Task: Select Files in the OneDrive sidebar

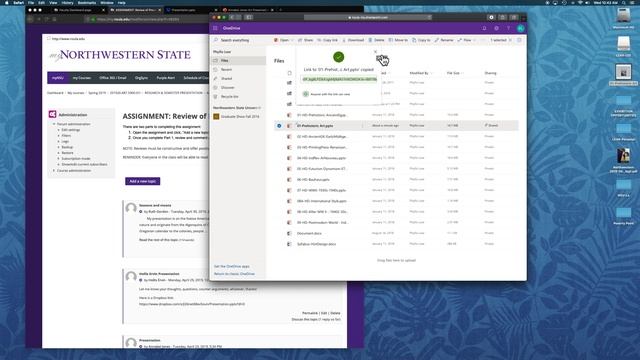Action: pyautogui.click(x=238, y=60)
